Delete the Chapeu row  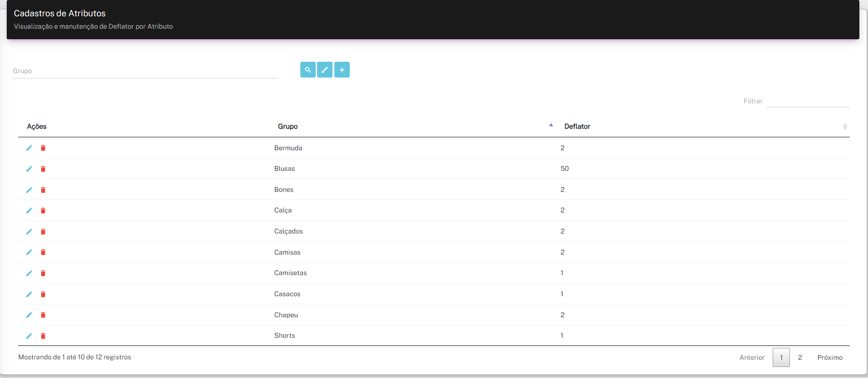pyautogui.click(x=43, y=315)
